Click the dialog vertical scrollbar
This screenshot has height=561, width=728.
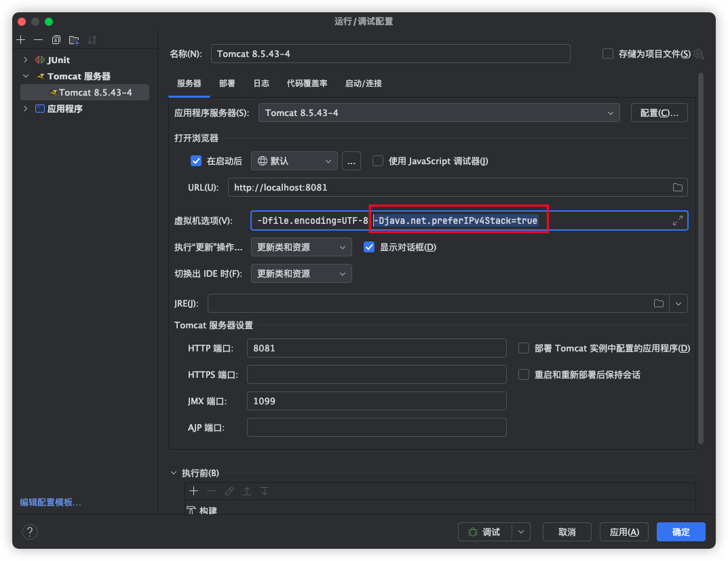click(701, 258)
